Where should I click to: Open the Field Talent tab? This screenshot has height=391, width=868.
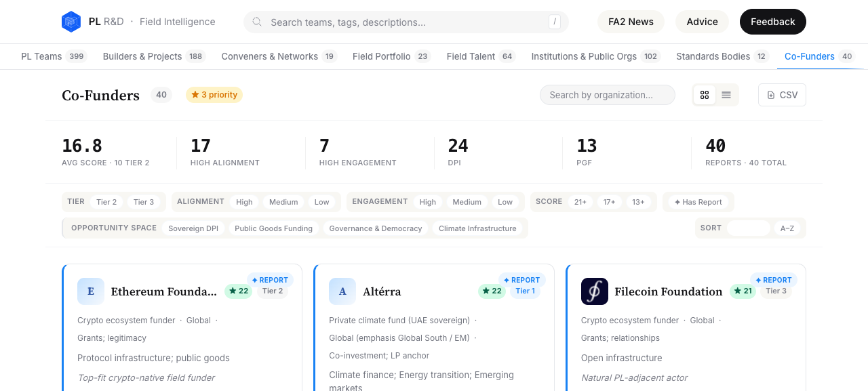(x=481, y=56)
